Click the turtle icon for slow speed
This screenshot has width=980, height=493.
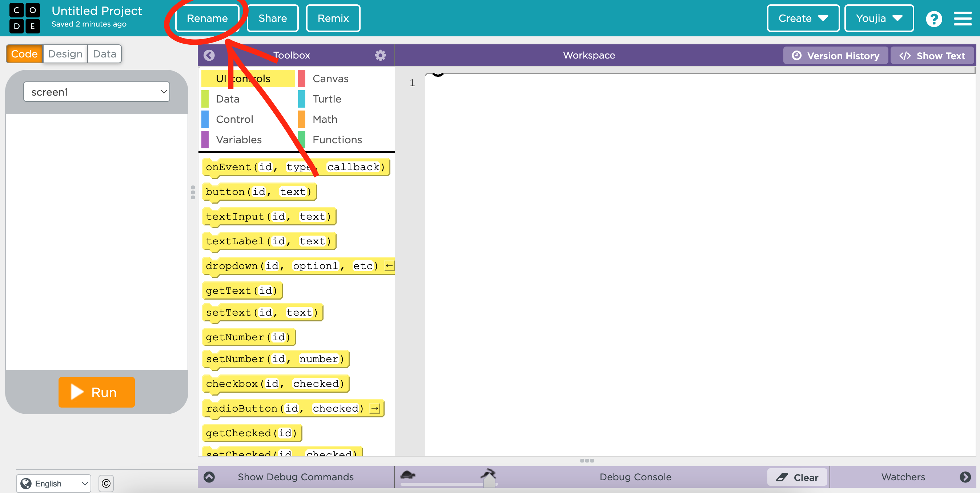(408, 475)
